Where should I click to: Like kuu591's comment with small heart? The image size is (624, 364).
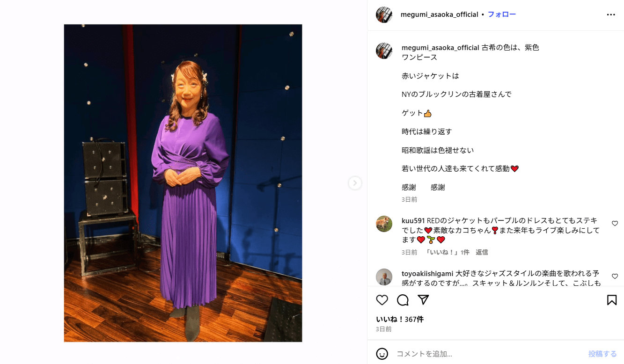coord(615,224)
